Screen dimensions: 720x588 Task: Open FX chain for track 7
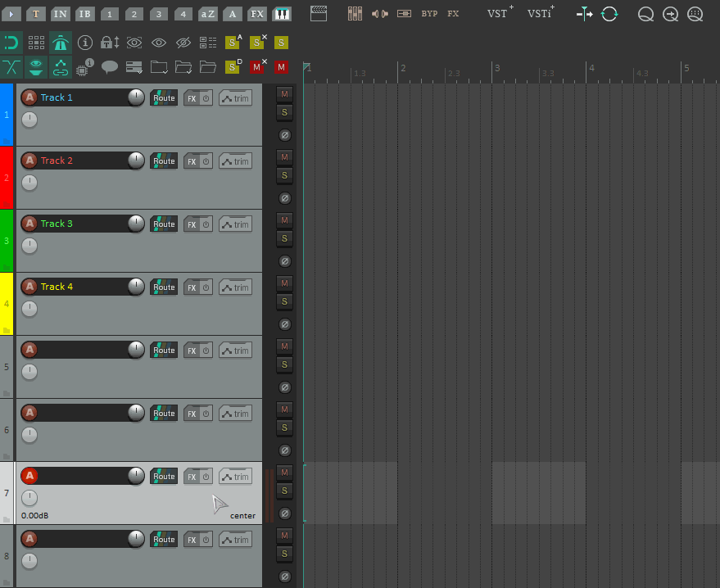click(192, 477)
